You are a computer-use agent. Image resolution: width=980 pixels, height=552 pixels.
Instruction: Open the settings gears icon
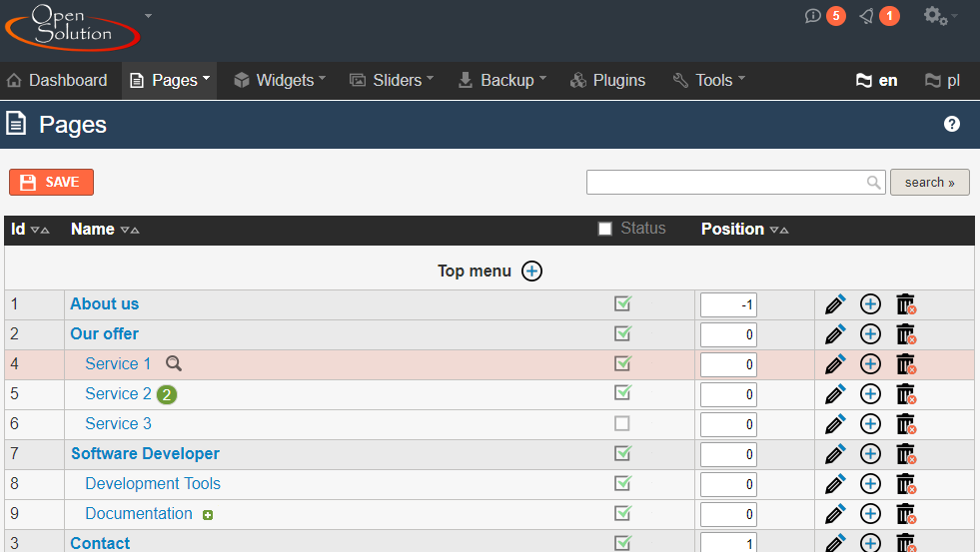[x=935, y=16]
